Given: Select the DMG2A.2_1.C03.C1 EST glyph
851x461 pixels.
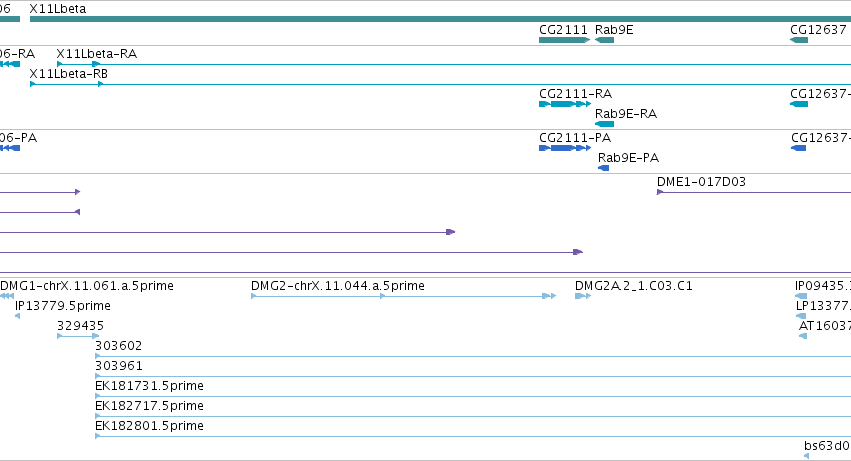Looking at the screenshot, I should pos(583,296).
